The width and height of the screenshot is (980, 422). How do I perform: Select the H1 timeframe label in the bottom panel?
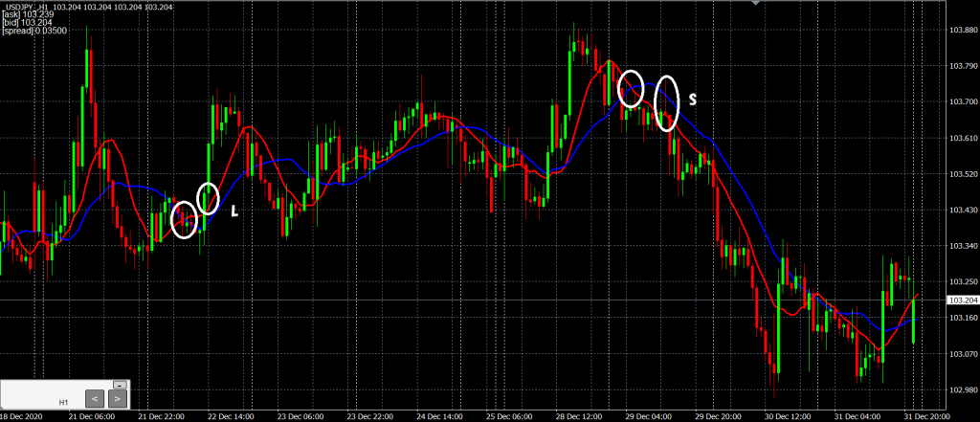[63, 403]
